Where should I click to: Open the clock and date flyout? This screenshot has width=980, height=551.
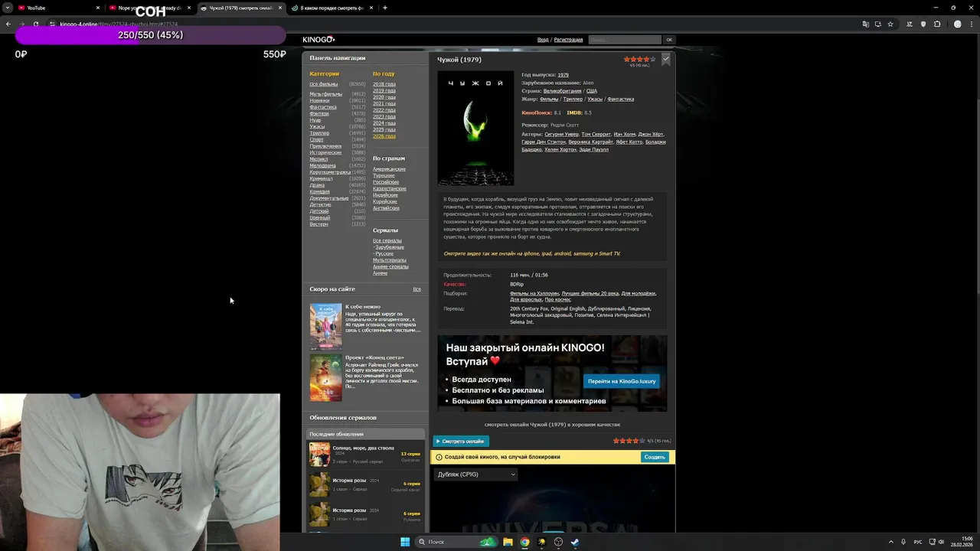pyautogui.click(x=962, y=542)
